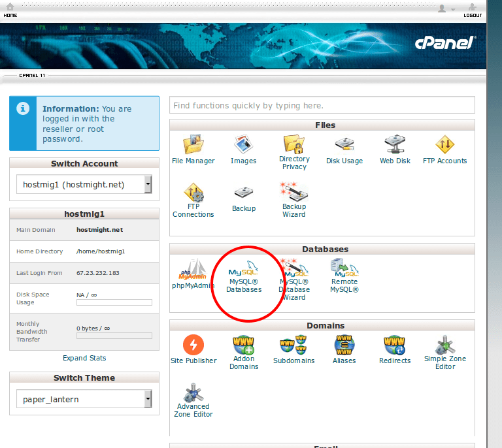
Task: Click the Home icon in top bar
Action: (10, 7)
